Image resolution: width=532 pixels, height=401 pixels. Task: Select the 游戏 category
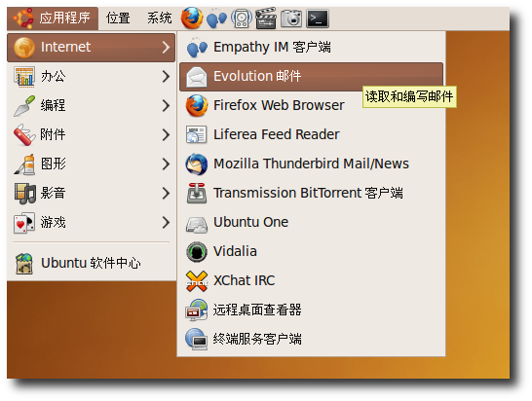click(91, 222)
